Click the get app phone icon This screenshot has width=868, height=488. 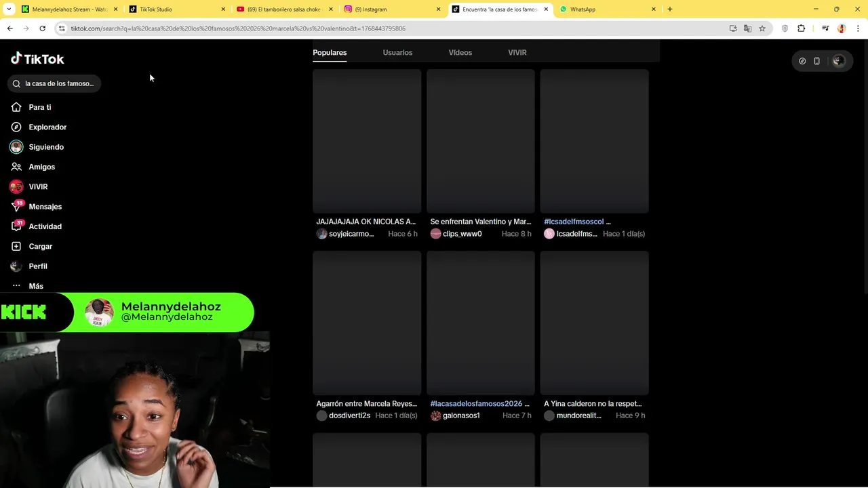[816, 61]
